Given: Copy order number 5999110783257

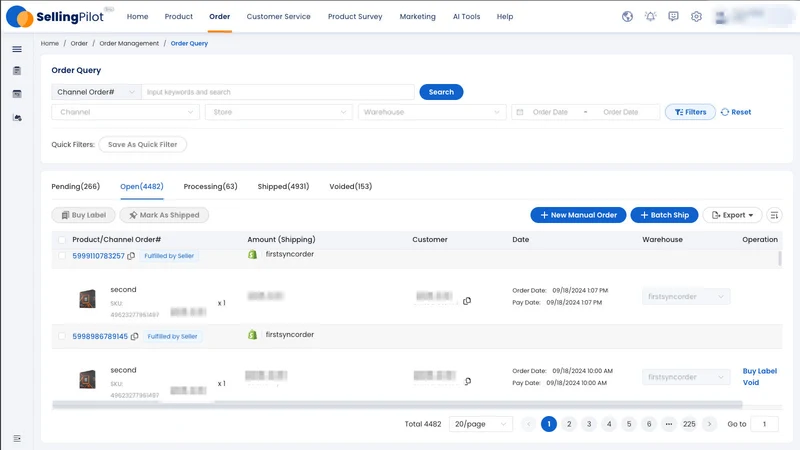Looking at the screenshot, I should (131, 256).
